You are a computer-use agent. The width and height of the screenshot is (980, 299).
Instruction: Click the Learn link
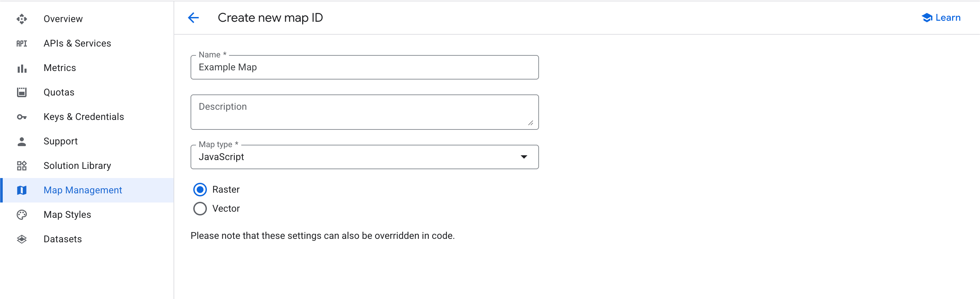pos(940,17)
